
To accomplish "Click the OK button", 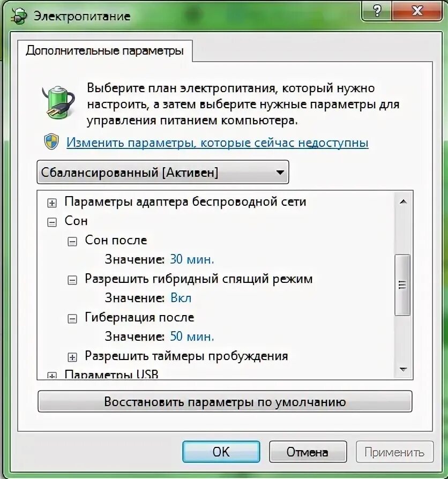I will point(221,452).
